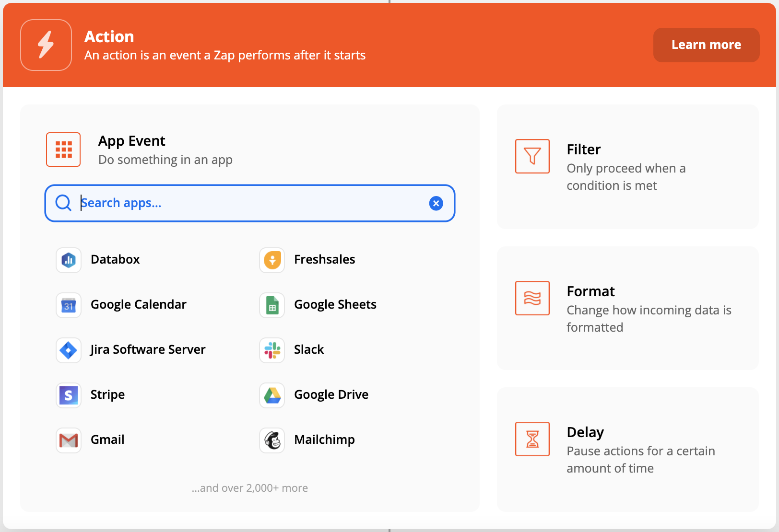Image resolution: width=779 pixels, height=532 pixels.
Task: Choose the Jira Software Server label
Action: point(148,349)
